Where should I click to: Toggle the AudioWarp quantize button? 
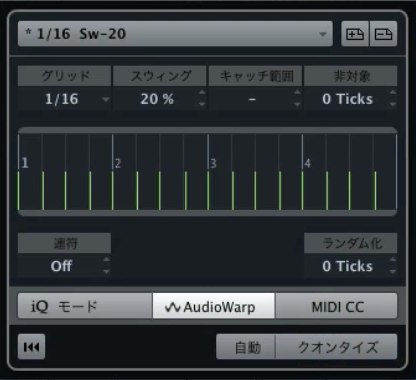click(x=214, y=306)
